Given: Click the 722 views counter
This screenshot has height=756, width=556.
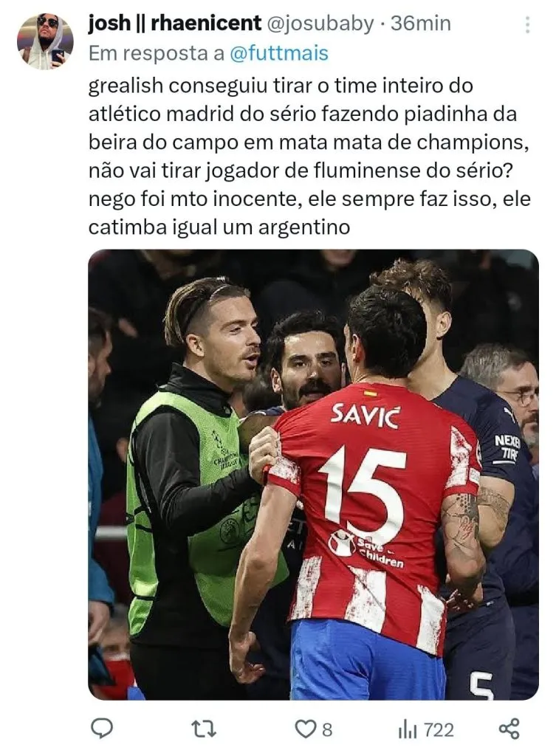Looking at the screenshot, I should 439,730.
